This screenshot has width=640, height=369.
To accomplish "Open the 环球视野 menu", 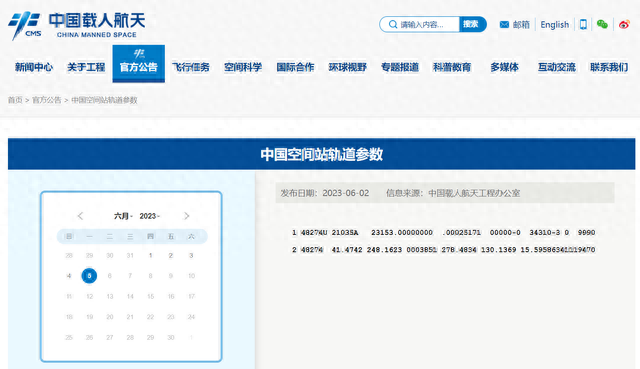I will point(347,67).
